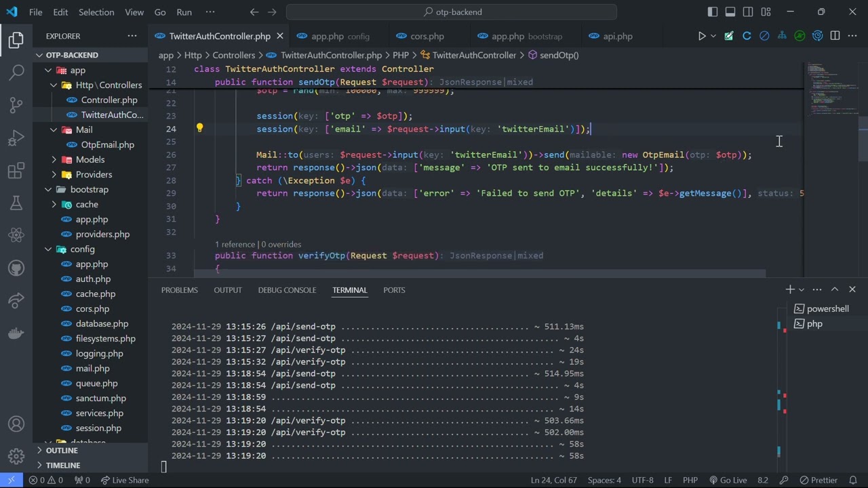Click the lightbulb code action on line 24
Viewport: 868px width, 488px height.
(199, 128)
